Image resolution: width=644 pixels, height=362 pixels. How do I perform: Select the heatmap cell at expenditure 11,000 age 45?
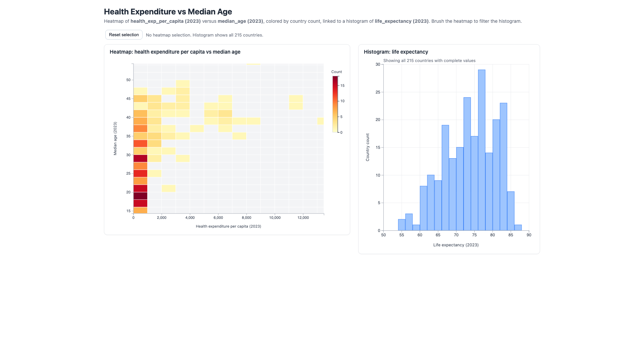tap(296, 99)
